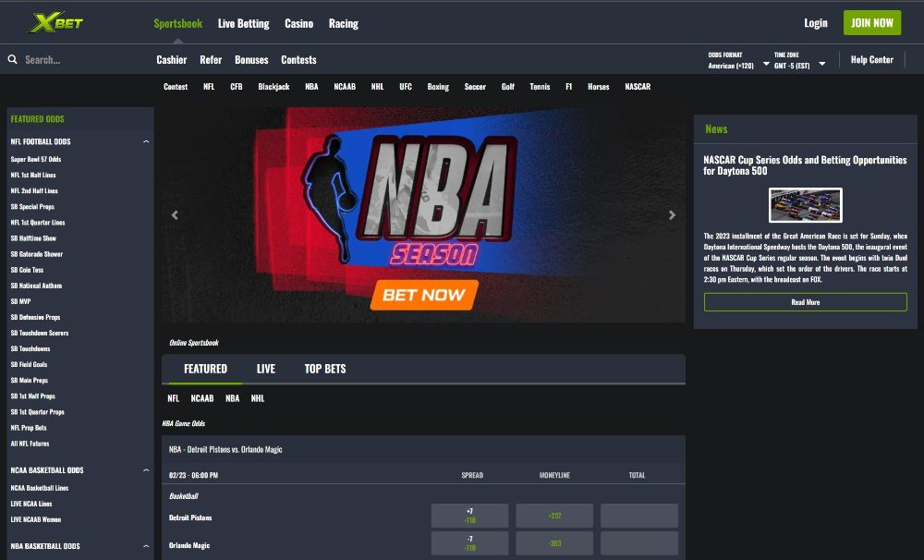Viewport: 924px width, 560px height.
Task: Switch to the FEATURED tab
Action: coord(205,369)
